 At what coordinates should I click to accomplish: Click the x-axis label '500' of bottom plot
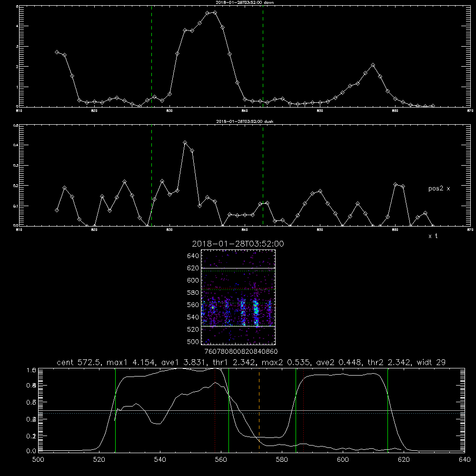pos(38,460)
